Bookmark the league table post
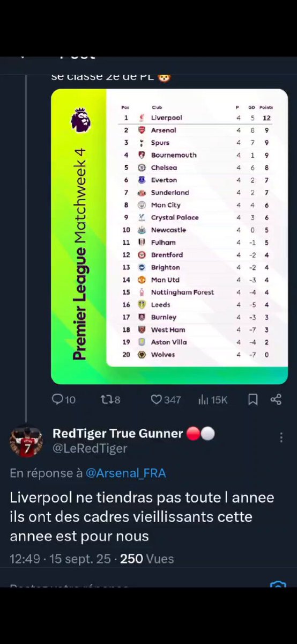The image size is (297, 644). coord(253,399)
